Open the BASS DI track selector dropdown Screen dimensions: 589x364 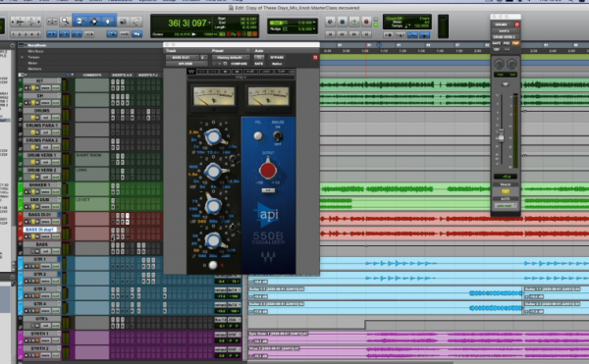[183, 58]
